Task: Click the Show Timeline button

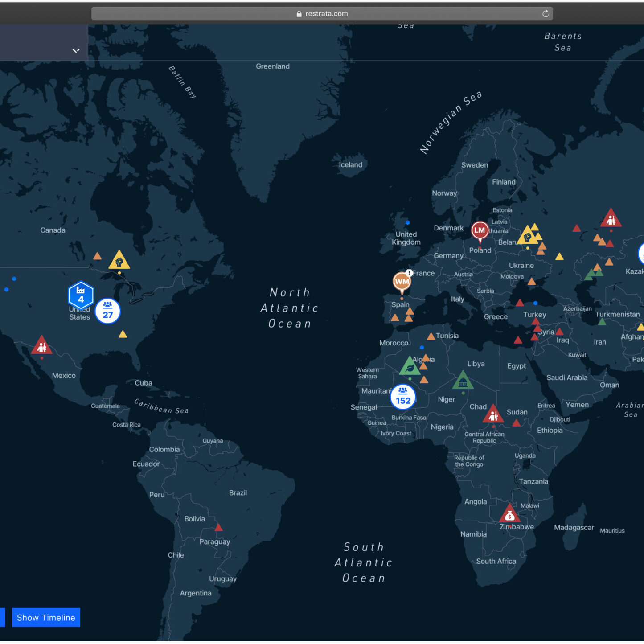Action: [x=46, y=617]
